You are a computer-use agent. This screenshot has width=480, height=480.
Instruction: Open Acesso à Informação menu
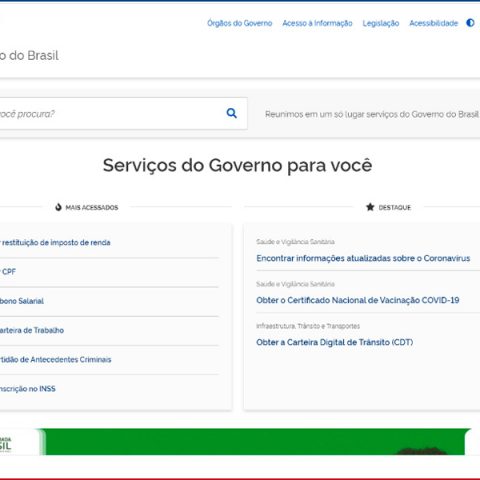(317, 23)
